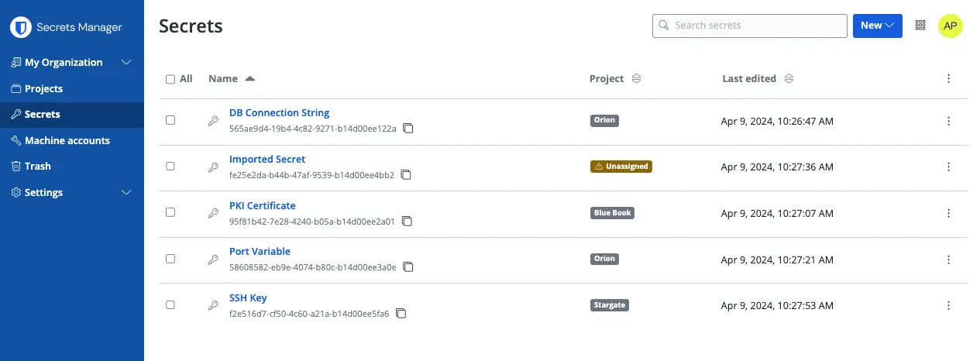The width and height of the screenshot is (980, 361).
Task: Click the table header bulk options icon
Action: pos(948,78)
